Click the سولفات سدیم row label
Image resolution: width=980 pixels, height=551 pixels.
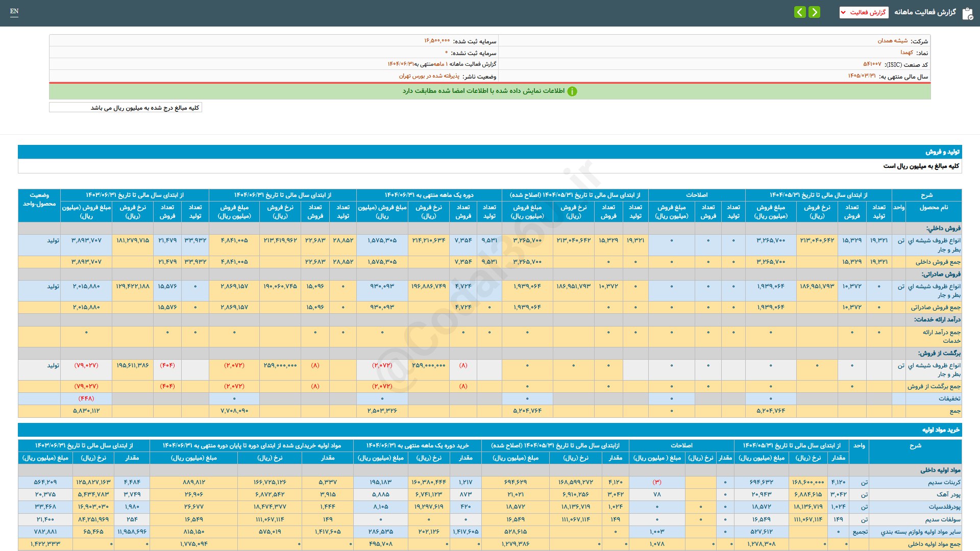click(943, 519)
